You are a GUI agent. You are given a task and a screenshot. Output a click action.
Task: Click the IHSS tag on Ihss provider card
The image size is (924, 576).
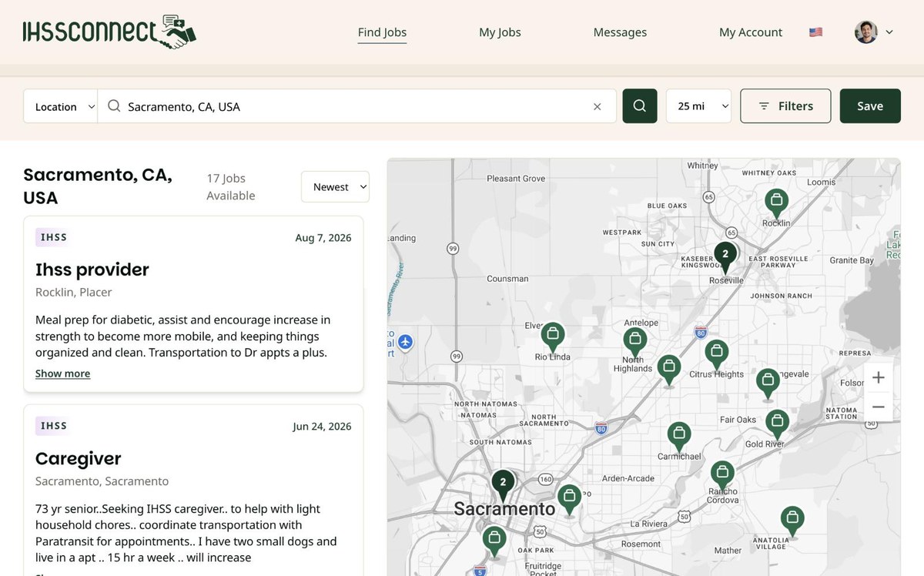54,237
